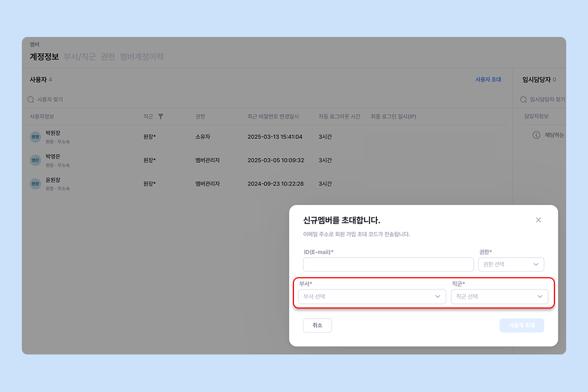Click the 임시담당자 찾기 search icon
This screenshot has width=588, height=392.
coord(523,100)
